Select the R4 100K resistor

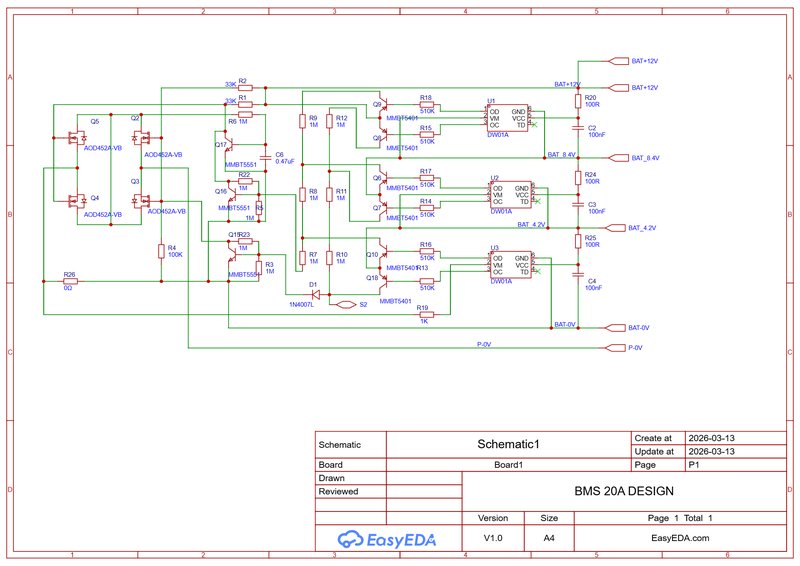161,251
